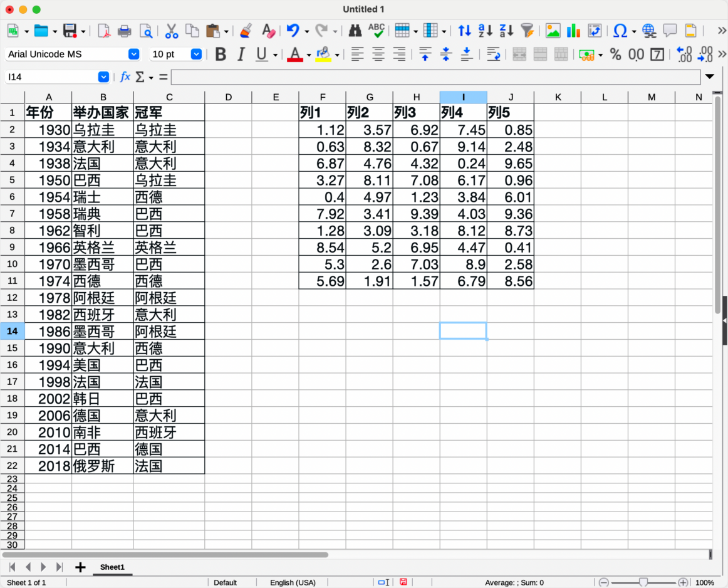Insert a chart
728x588 pixels.
(574, 31)
